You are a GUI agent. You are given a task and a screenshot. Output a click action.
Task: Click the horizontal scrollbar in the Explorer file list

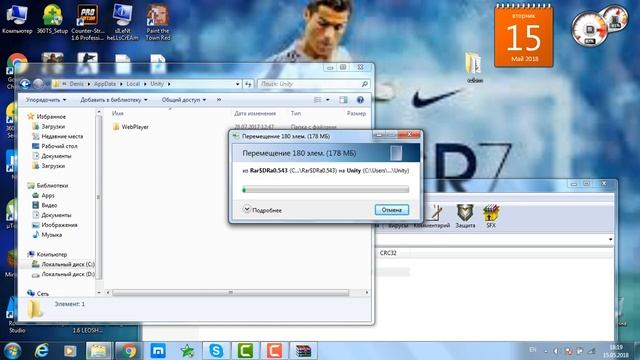(231, 293)
